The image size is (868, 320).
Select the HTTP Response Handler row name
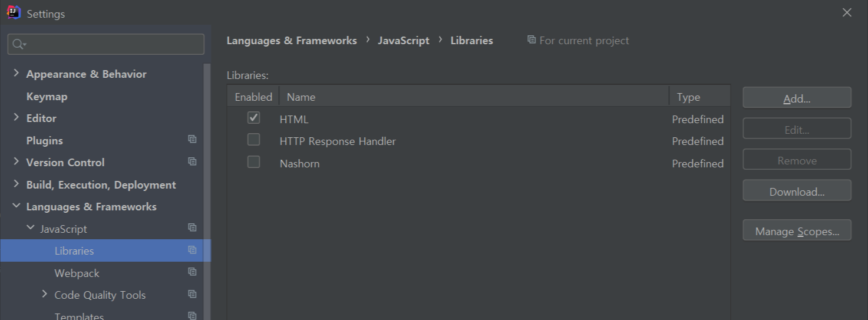(x=338, y=141)
